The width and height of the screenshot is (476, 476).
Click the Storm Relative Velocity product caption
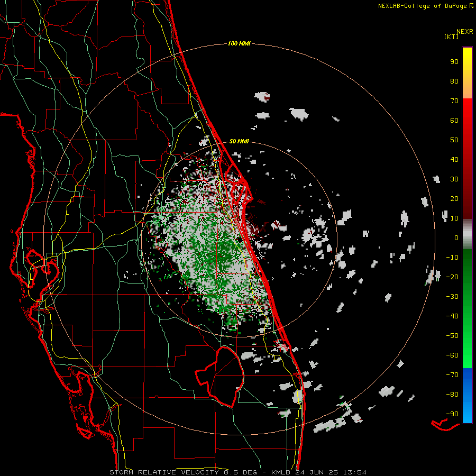coord(238,472)
